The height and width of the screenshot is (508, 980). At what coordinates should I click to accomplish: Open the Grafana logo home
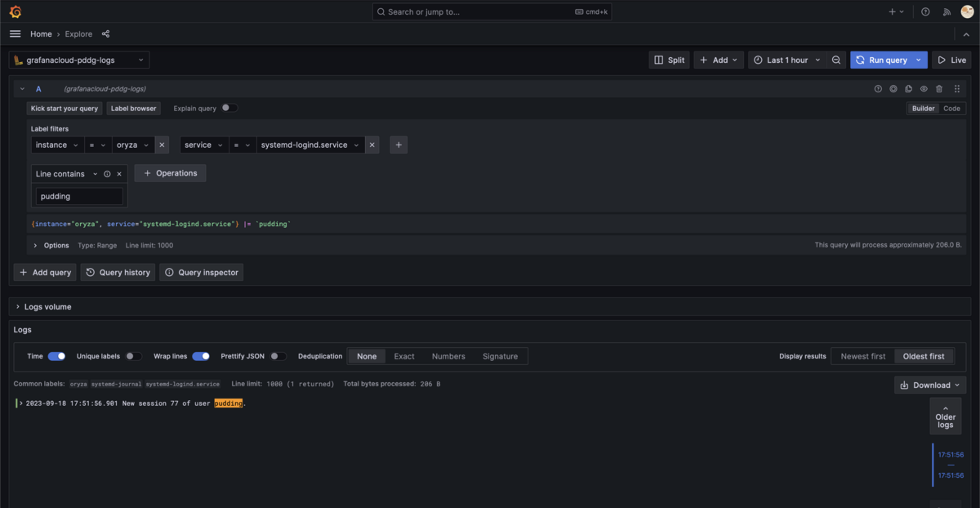pos(15,11)
